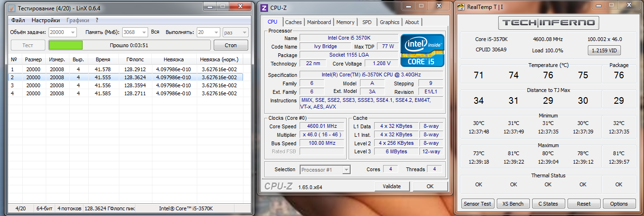
Task: Select LinX result row with 128.2912 GFlops
Action: (x=126, y=69)
